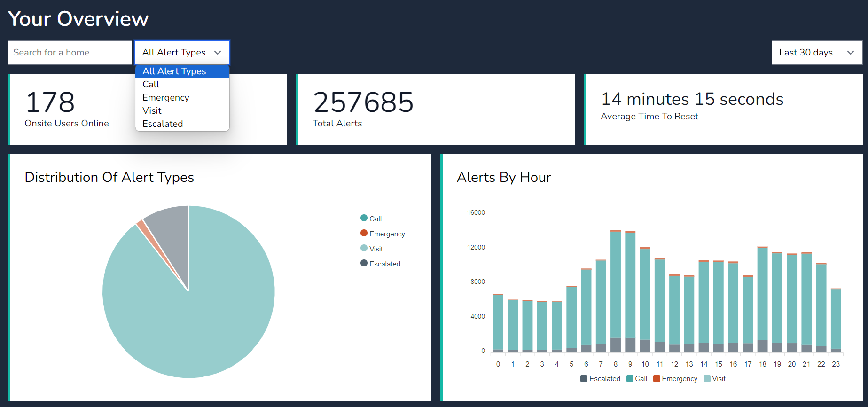Choose Escalated option in alert type list
Viewport: 868px width, 407px height.
163,124
